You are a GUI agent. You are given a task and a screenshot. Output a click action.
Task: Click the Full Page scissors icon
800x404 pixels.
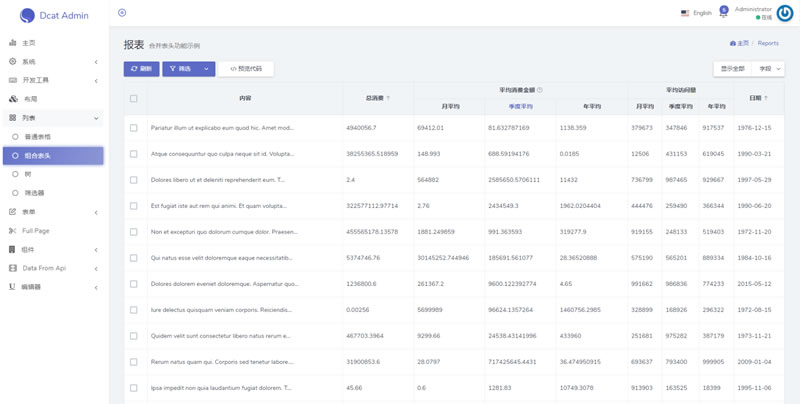12,230
